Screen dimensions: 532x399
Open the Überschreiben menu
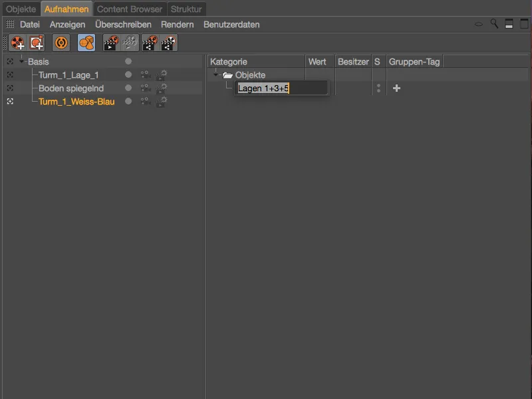[123, 25]
